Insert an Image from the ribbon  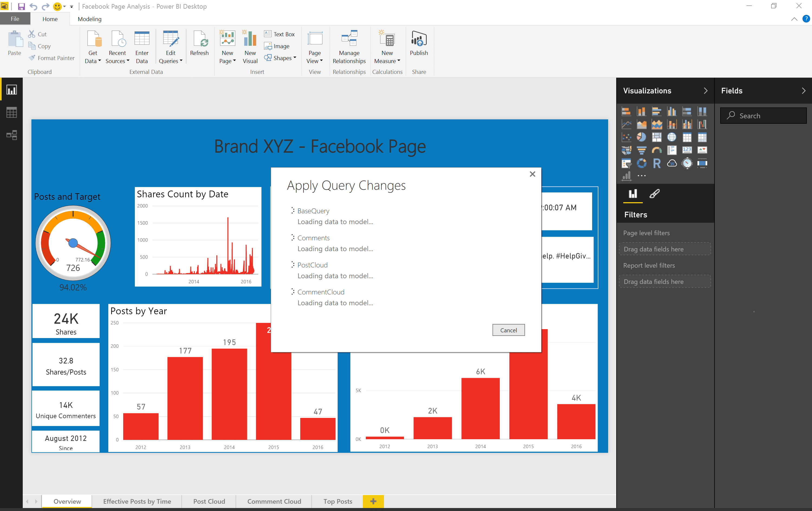click(277, 46)
